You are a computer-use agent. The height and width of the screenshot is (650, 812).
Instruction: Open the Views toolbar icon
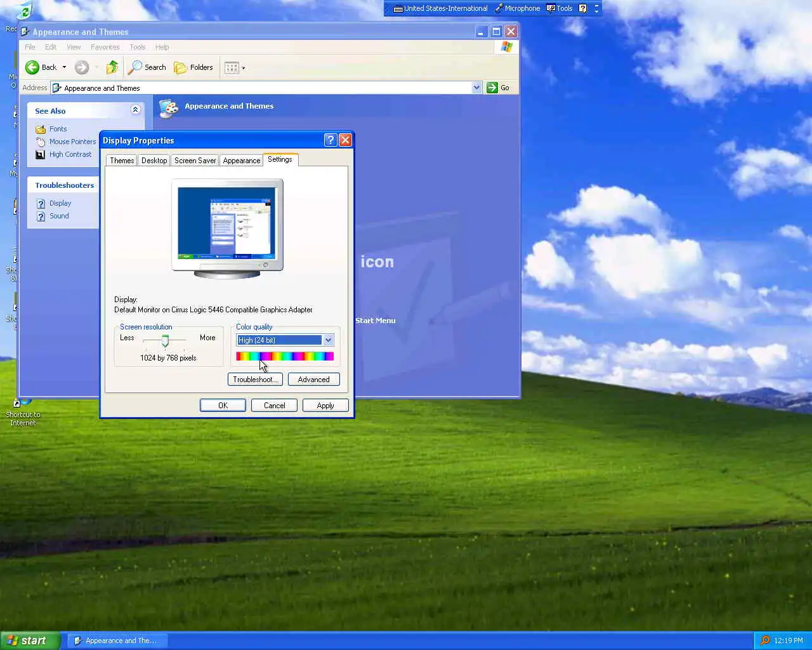[x=232, y=67]
